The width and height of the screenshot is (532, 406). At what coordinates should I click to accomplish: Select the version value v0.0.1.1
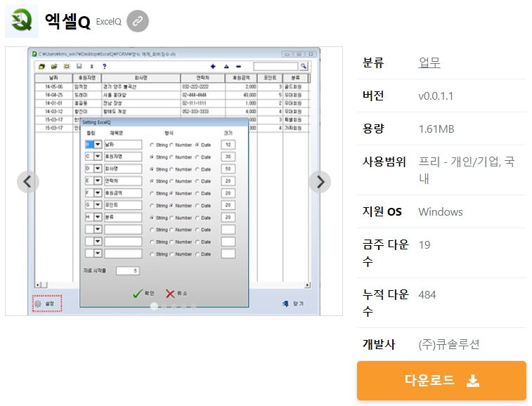tap(436, 96)
